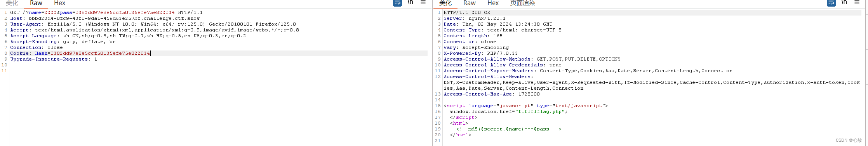The height and width of the screenshot is (146, 868).
Task: Click the closing </script> tag line
Action: pos(464,117)
